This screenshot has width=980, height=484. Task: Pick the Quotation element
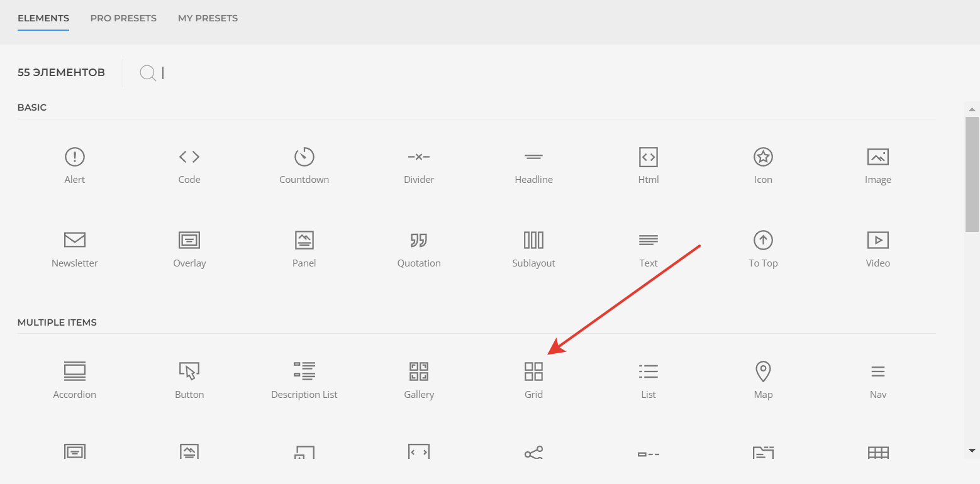pyautogui.click(x=419, y=250)
